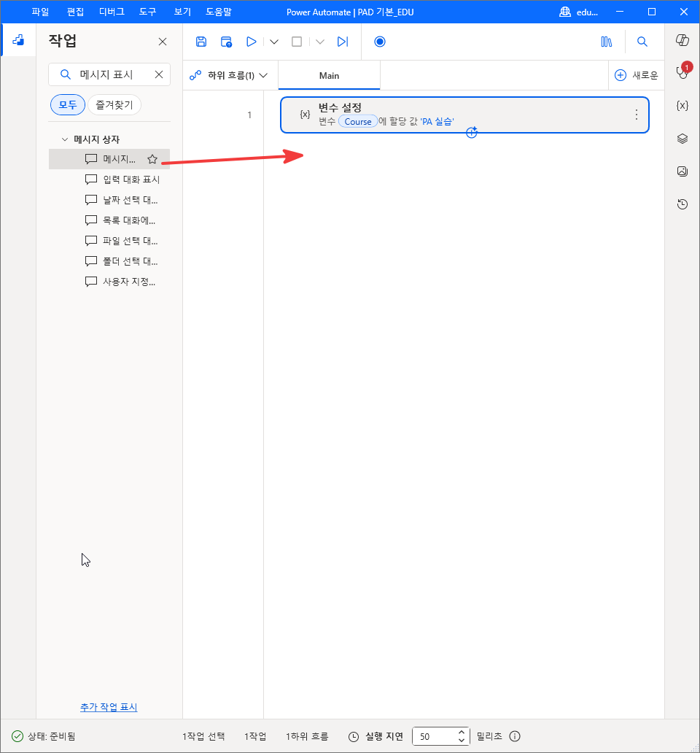This screenshot has height=753, width=700.
Task: Open the stop options dropdown arrow
Action: point(320,42)
